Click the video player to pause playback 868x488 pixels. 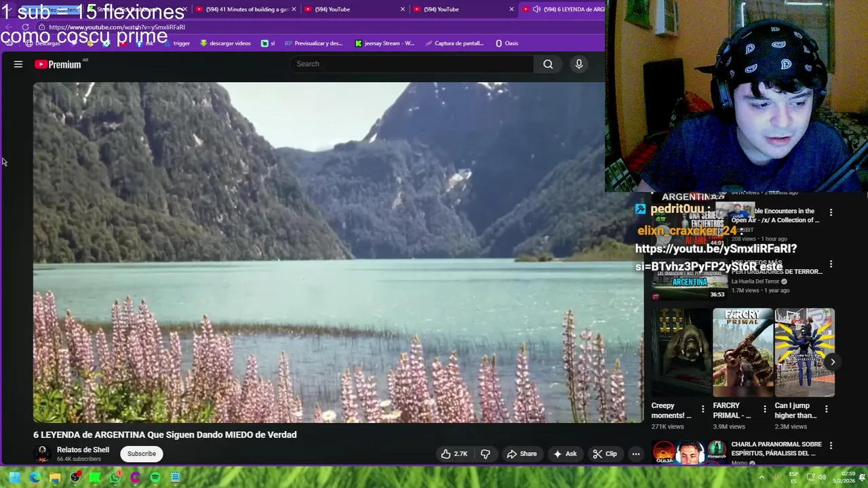(338, 252)
